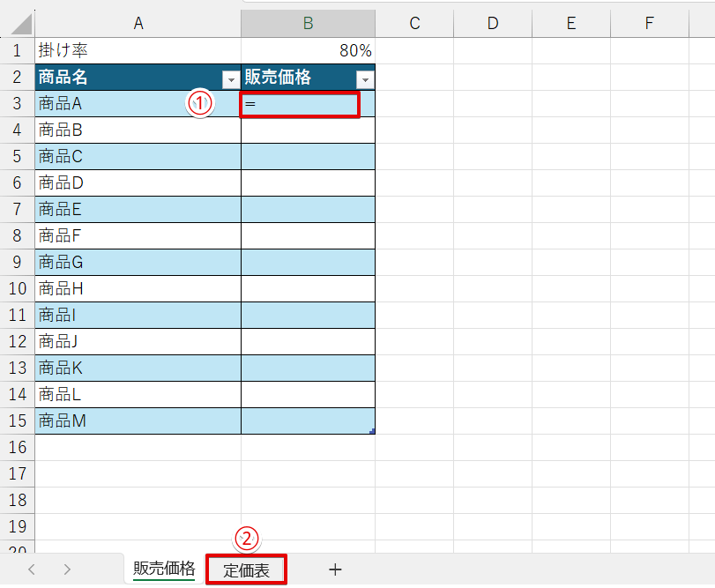Click the table resize handle at B15 corner
This screenshot has width=715, height=588.
click(372, 431)
